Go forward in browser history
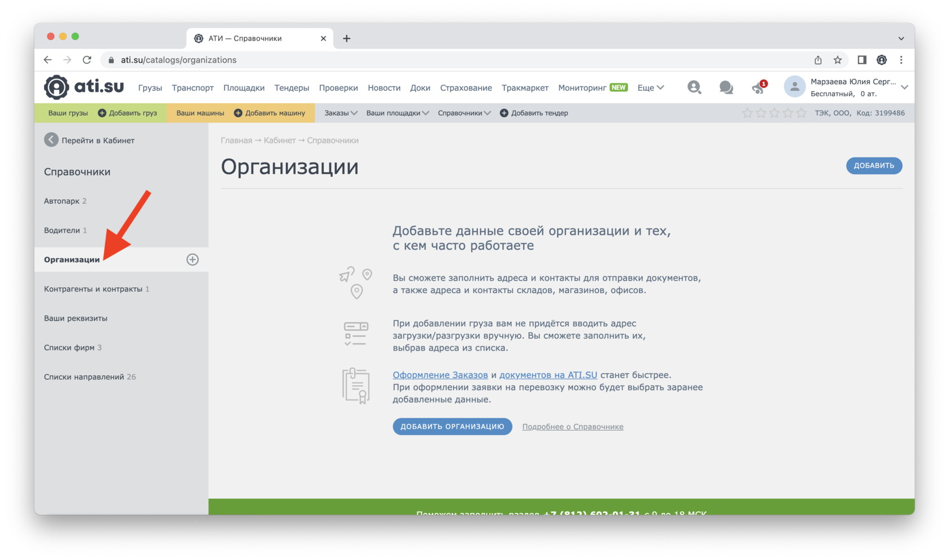This screenshot has width=949, height=560. click(x=67, y=60)
